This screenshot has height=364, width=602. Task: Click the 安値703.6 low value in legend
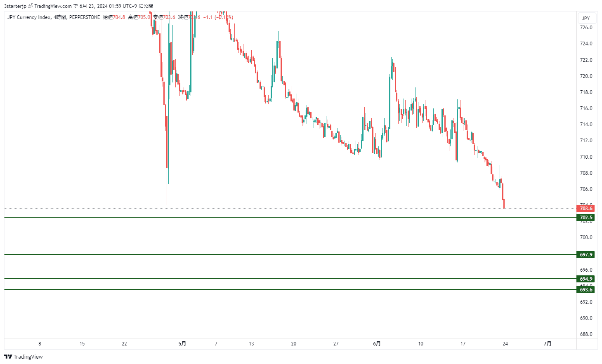pos(164,17)
